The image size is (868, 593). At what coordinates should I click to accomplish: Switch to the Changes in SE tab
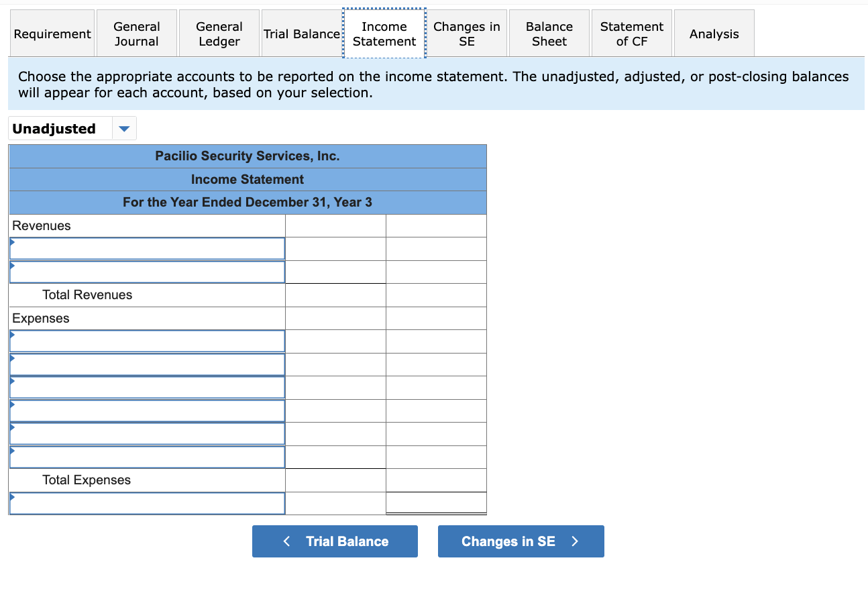click(466, 32)
